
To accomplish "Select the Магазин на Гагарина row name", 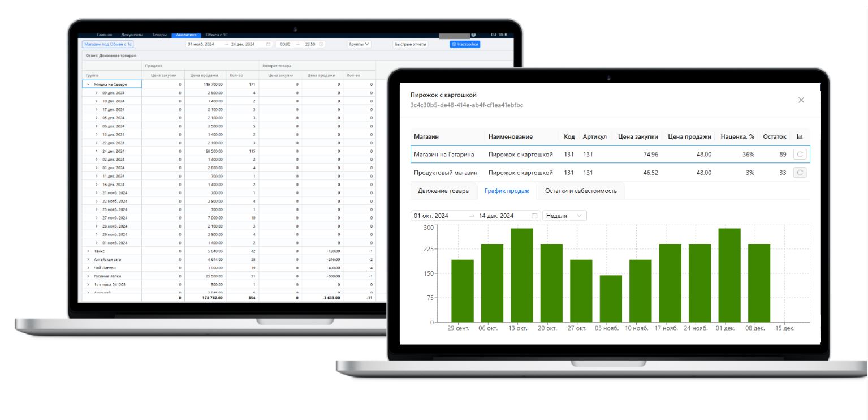I will click(444, 154).
